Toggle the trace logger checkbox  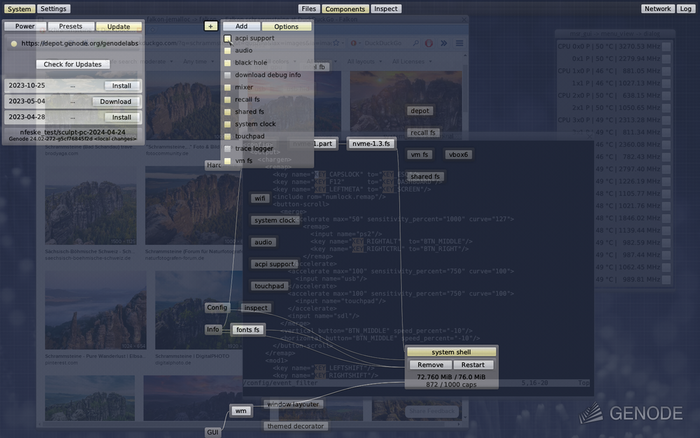(228, 148)
